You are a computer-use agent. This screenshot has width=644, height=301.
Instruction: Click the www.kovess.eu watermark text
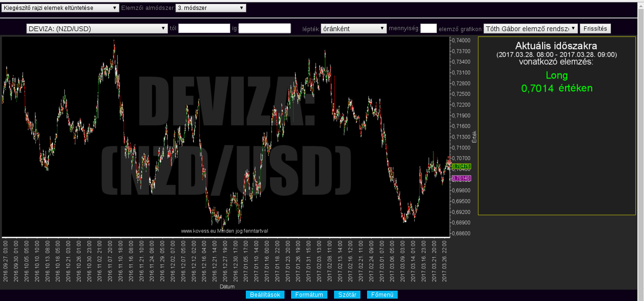tap(225, 231)
